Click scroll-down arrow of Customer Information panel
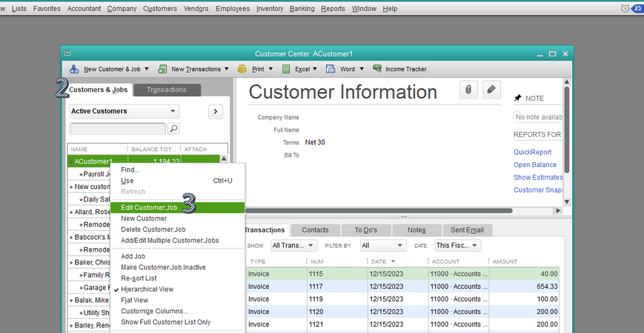644x333 pixels. (567, 202)
